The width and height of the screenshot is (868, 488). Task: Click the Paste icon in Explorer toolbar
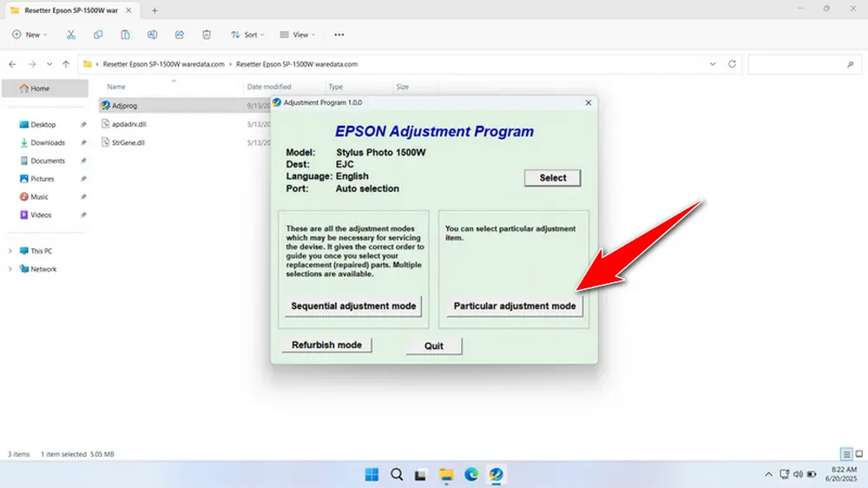125,35
